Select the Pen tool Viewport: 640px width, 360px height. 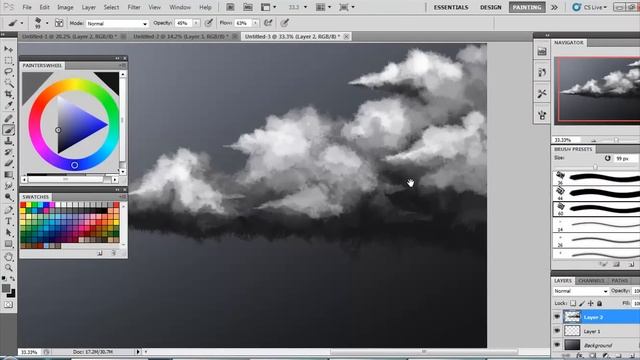8,210
